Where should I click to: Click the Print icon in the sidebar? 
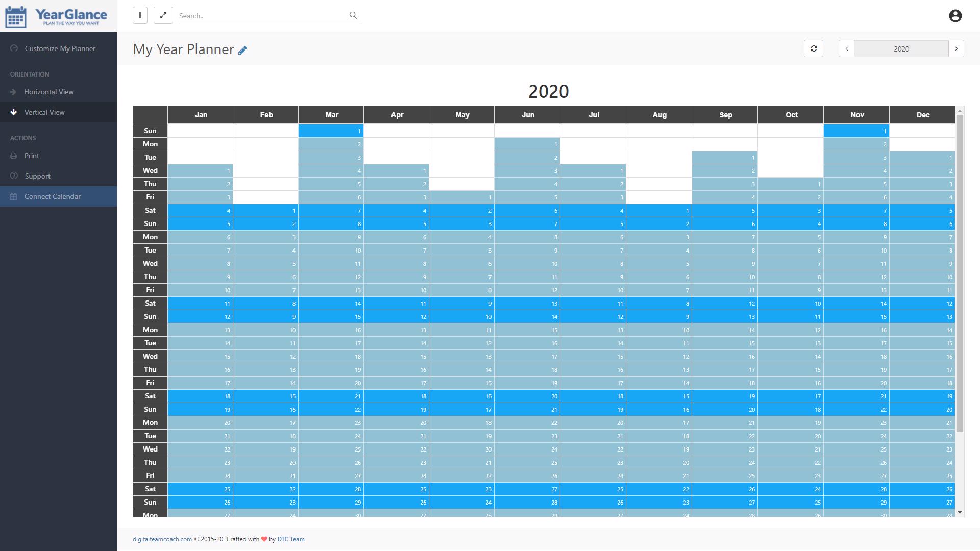14,156
